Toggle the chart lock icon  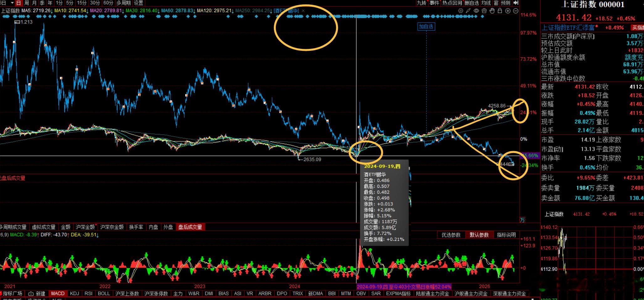tap(500, 11)
